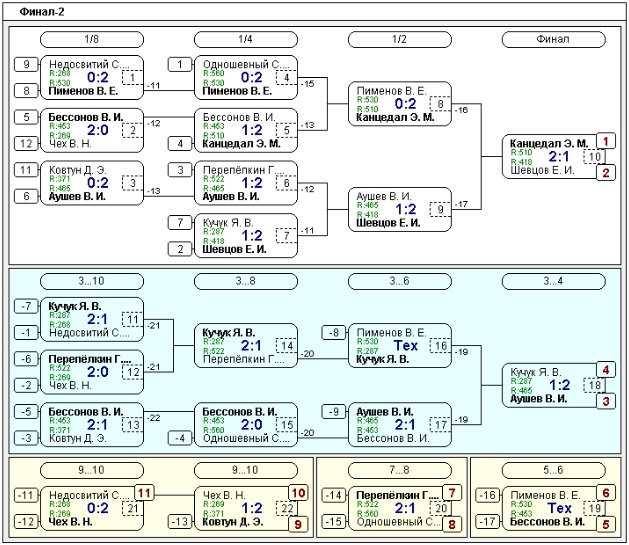Click the Tex result in Пименов–Кучук match
The image size is (629, 545).
click(x=406, y=345)
